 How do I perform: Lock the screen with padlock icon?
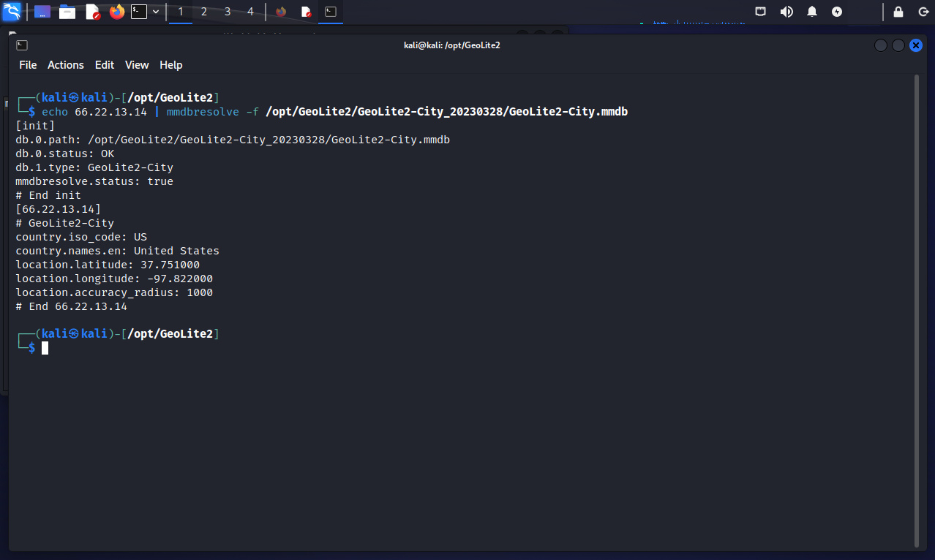pyautogui.click(x=898, y=12)
